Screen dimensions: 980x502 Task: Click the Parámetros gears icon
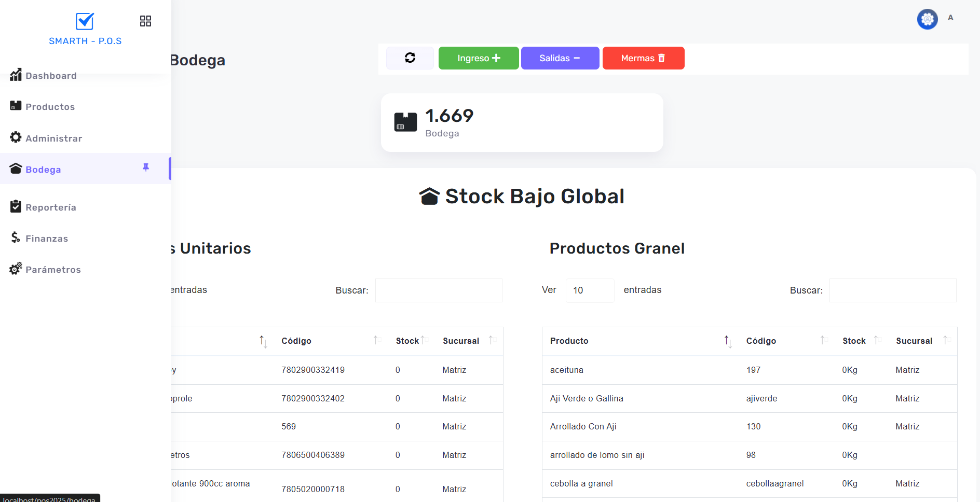16,269
